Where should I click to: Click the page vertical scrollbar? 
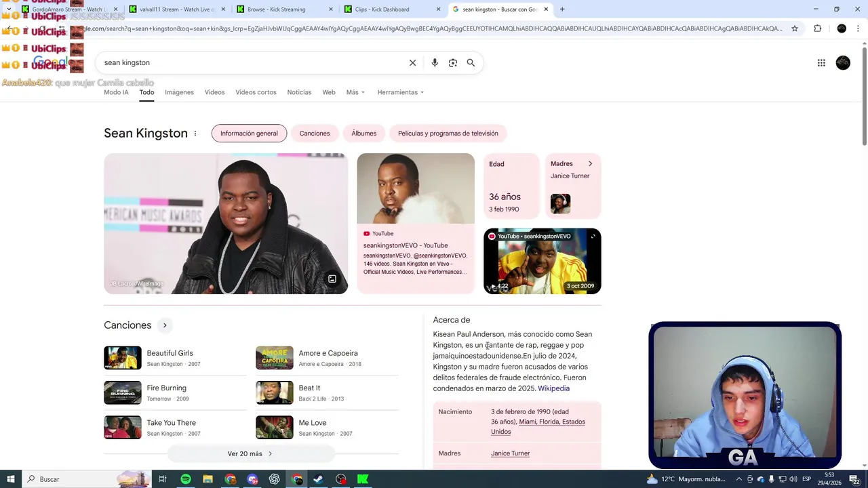pos(865,95)
